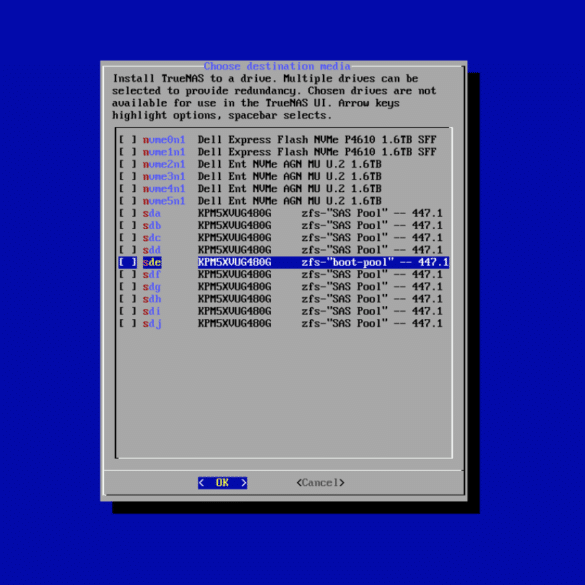Tick the checkbox for sdg
Viewport: 585px width, 585px height.
point(128,287)
